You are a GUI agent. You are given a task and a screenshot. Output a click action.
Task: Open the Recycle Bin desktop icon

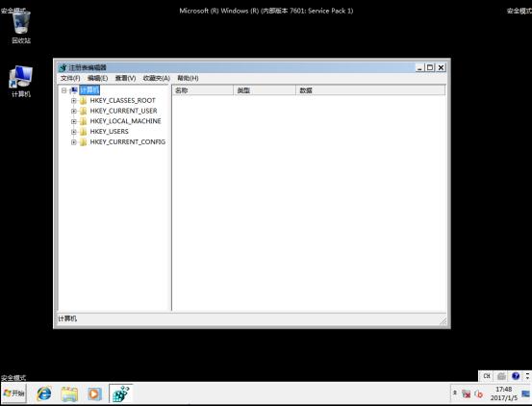pos(21,27)
